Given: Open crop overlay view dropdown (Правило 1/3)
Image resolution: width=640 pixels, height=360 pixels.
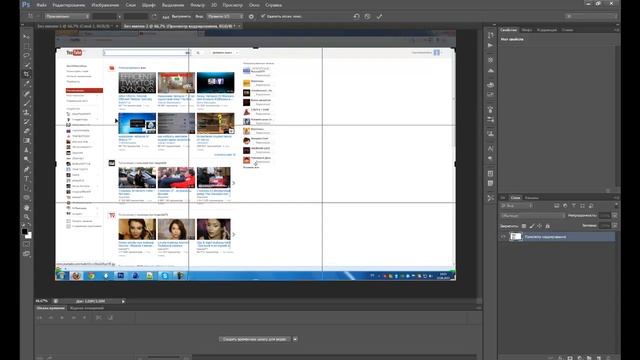Looking at the screenshot, I should coord(225,16).
